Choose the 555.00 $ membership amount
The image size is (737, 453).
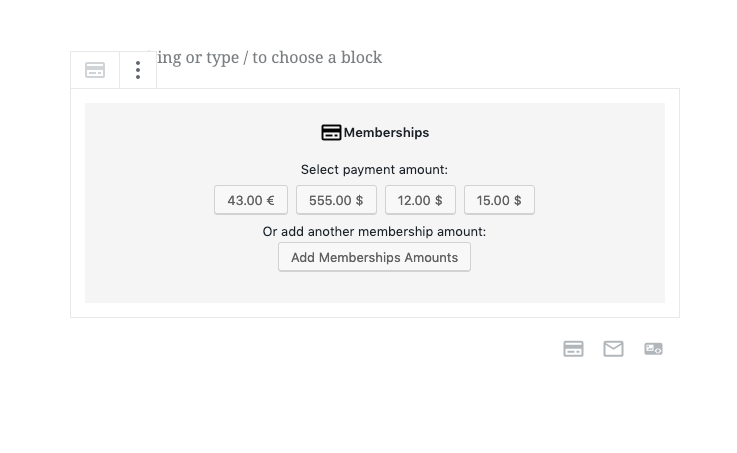point(336,200)
